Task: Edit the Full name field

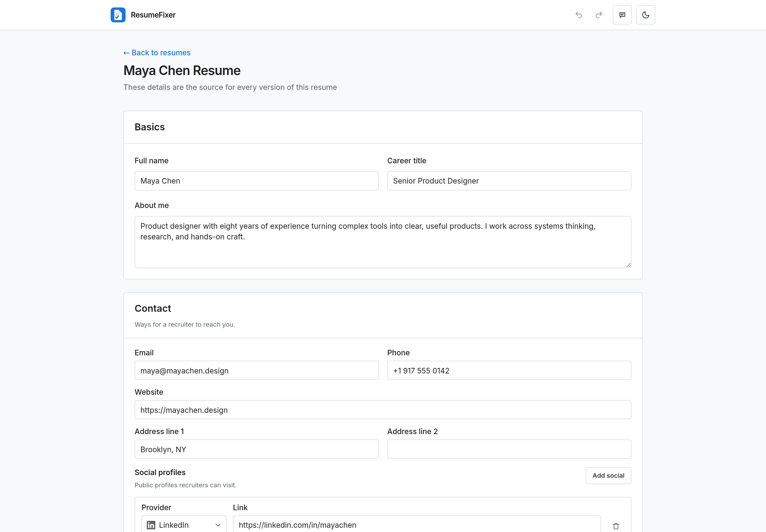Action: [257, 181]
